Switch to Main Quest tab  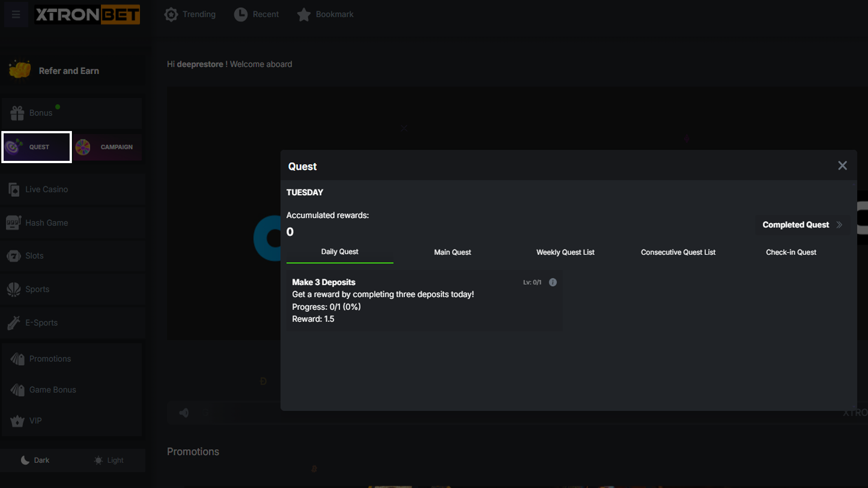pos(452,253)
